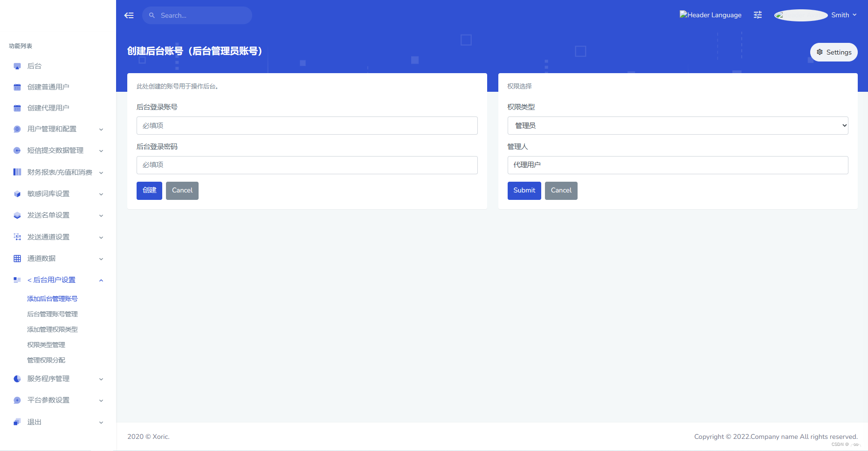Open 创建代理用户 in the sidebar
Screen dimensions: 868x451
tap(48, 108)
